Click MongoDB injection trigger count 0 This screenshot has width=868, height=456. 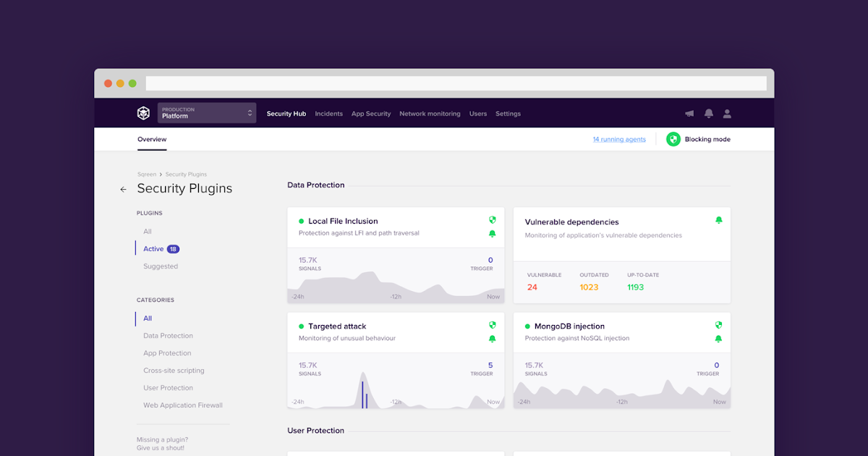point(717,366)
